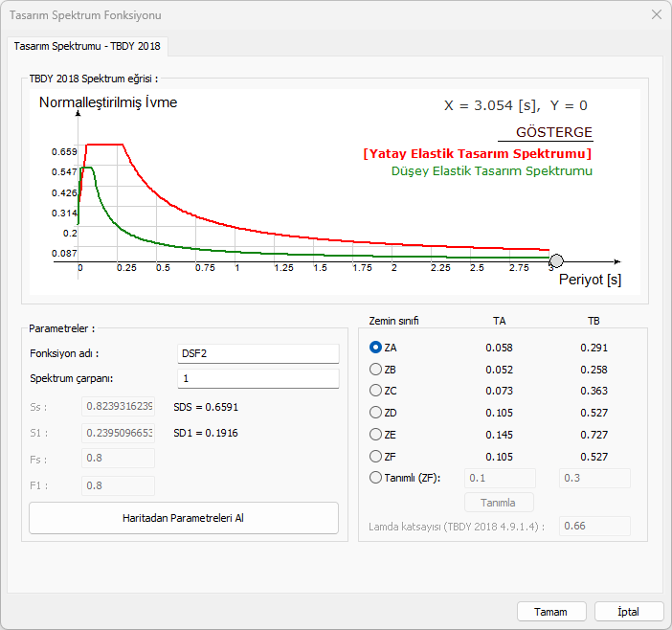This screenshot has width=672, height=630.
Task: Click the Lamda katsayısı value field
Action: click(x=594, y=526)
